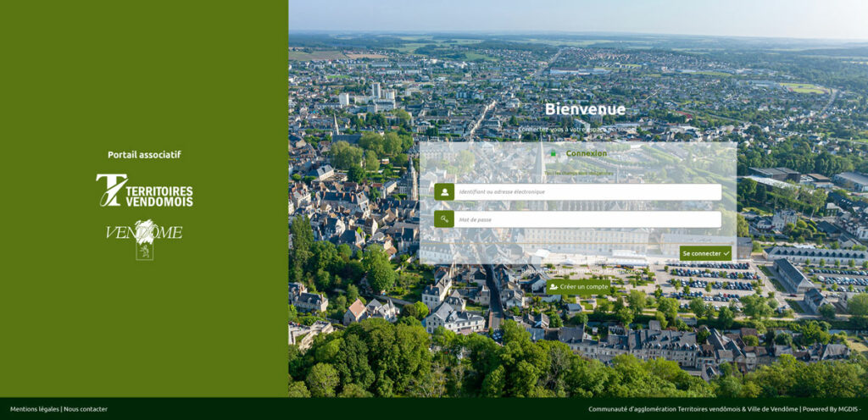Click the Connexion heading text
The image size is (868, 420).
click(x=587, y=153)
